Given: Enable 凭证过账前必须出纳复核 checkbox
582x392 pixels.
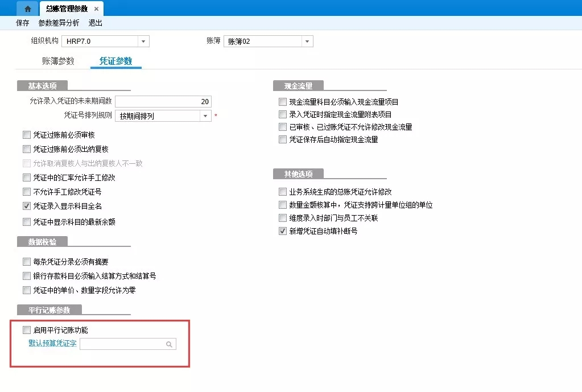Looking at the screenshot, I should pos(27,149).
